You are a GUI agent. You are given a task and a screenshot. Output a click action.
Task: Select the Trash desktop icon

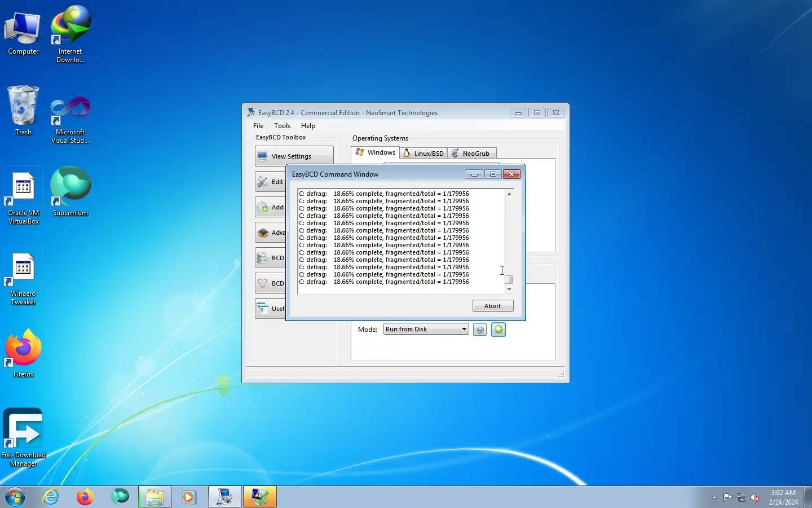pos(23,111)
